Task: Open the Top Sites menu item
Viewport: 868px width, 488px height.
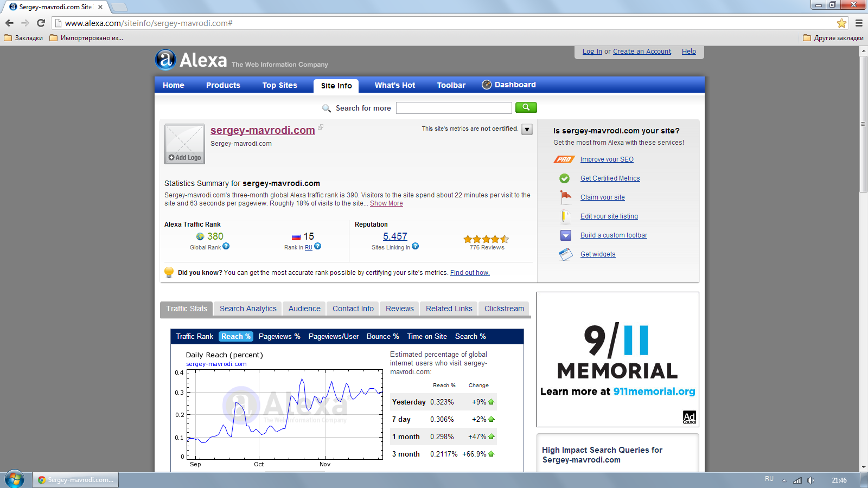Action: click(280, 85)
